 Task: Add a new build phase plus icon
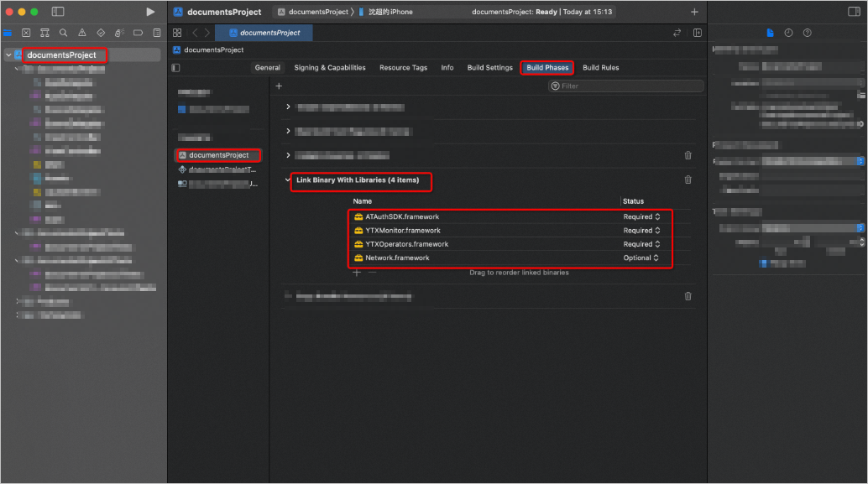click(x=279, y=86)
